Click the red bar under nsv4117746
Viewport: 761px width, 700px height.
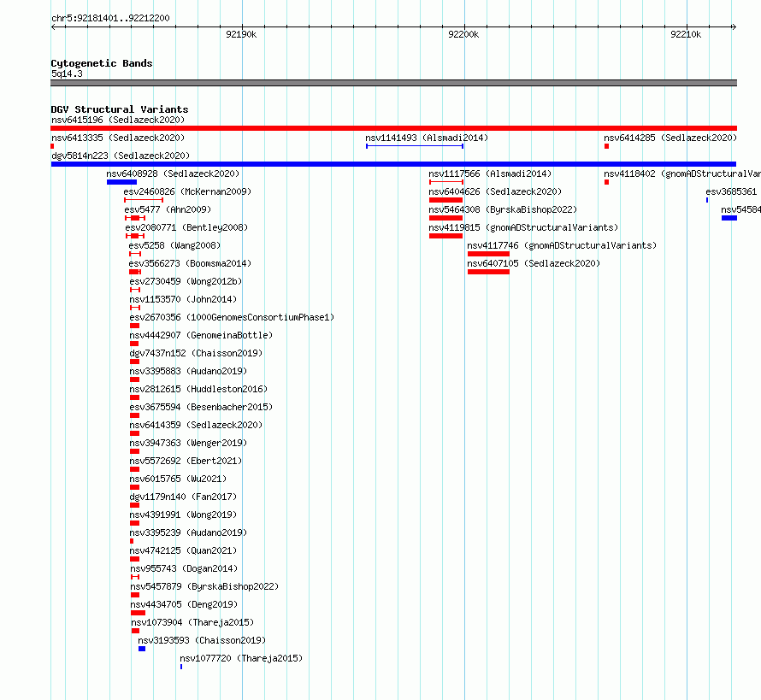488,254
